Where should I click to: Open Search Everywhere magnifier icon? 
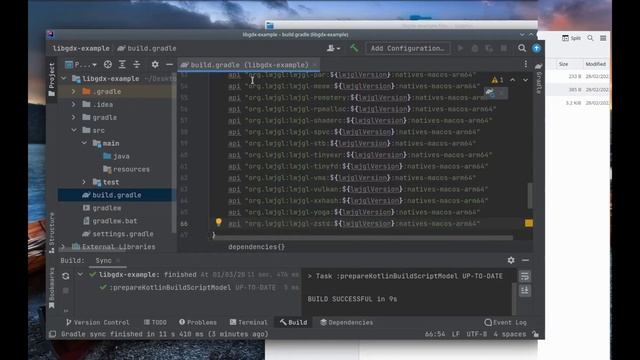pyautogui.click(x=522, y=48)
